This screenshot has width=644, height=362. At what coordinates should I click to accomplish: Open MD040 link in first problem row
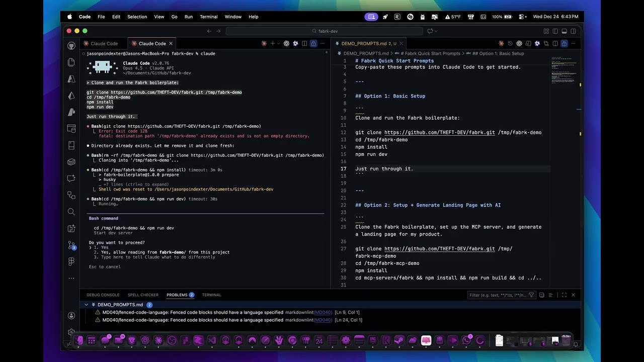click(x=323, y=312)
